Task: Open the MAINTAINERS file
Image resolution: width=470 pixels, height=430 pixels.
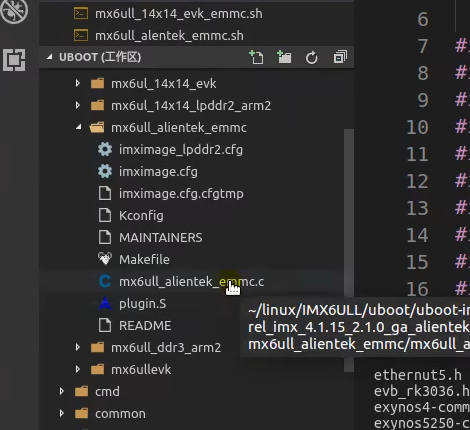Action: 161,238
